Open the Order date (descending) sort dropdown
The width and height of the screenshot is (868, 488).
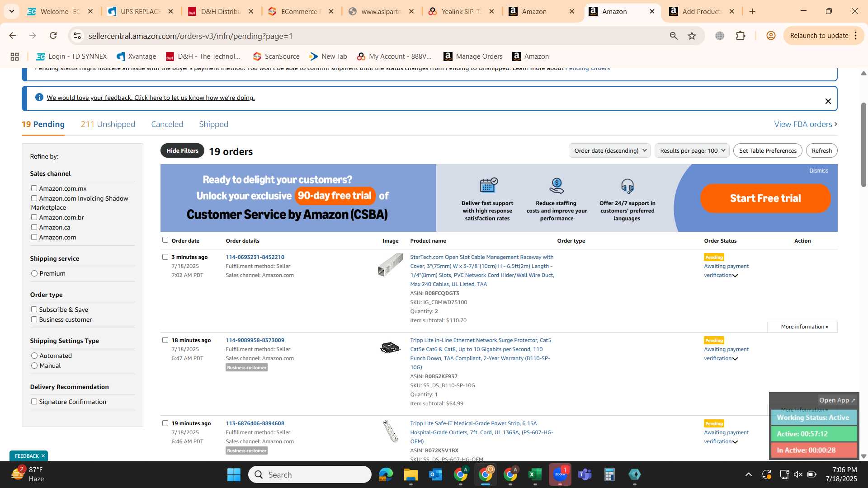pos(610,150)
